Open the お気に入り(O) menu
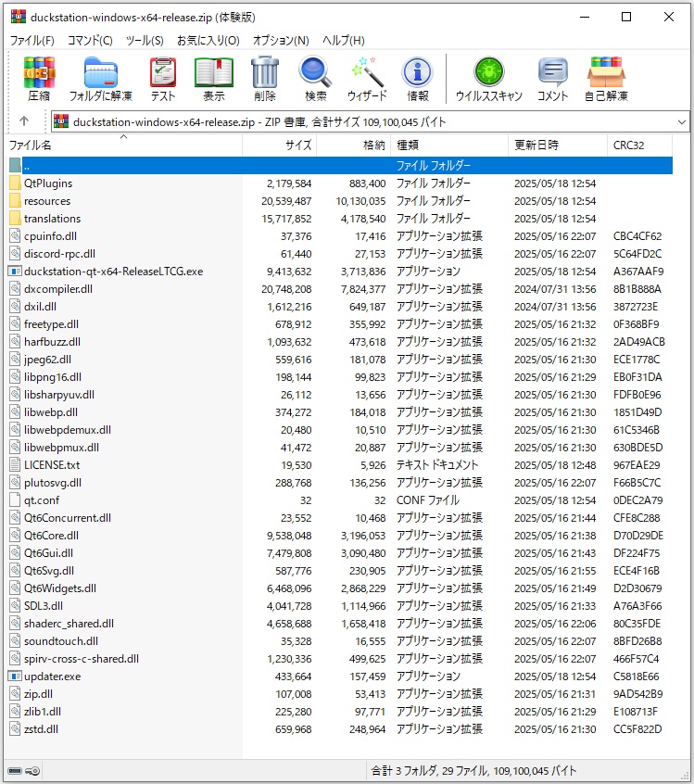Screen dimensions: 694x784 click(208, 40)
